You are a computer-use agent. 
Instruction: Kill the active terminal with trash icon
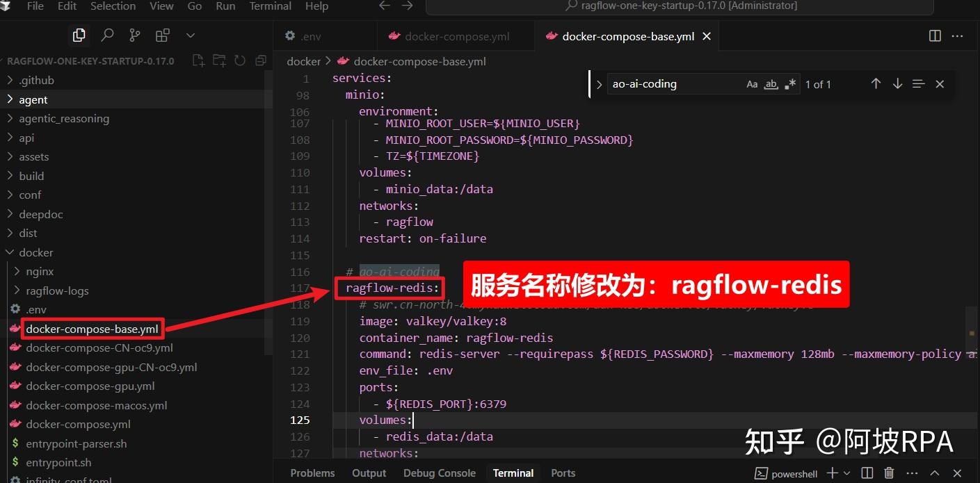[889, 473]
